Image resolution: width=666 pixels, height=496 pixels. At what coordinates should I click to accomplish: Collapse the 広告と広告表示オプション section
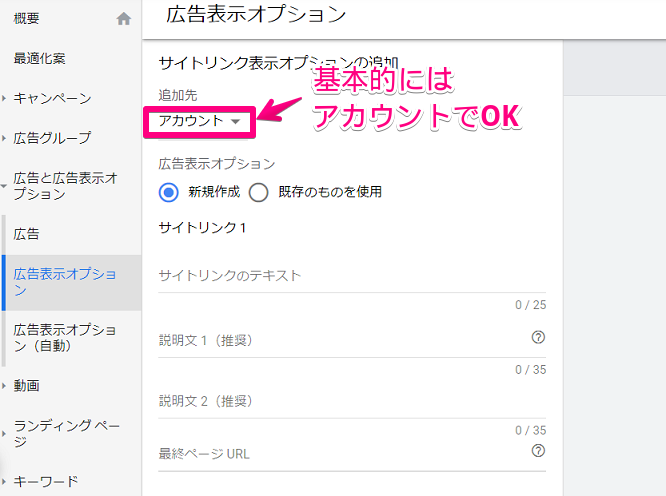(x=4, y=186)
